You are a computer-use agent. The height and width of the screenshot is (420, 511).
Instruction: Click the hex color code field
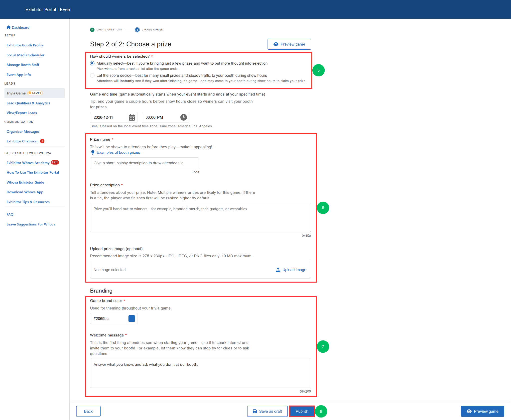pos(108,318)
